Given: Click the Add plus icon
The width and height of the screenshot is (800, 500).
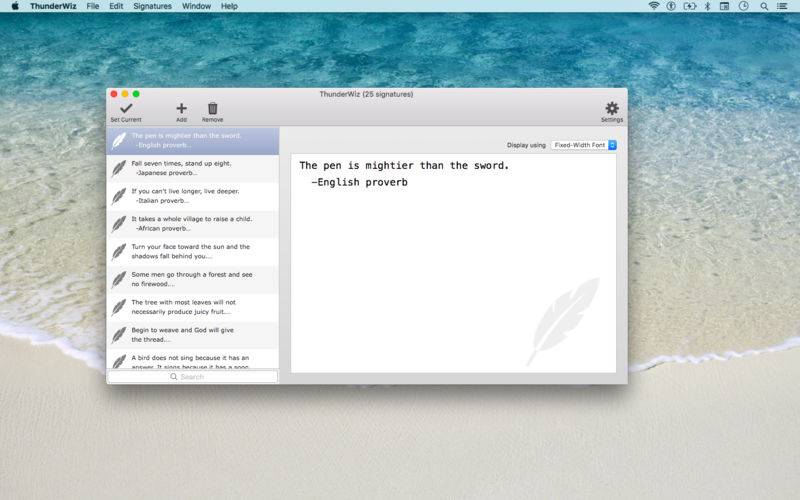Looking at the screenshot, I should 181,108.
